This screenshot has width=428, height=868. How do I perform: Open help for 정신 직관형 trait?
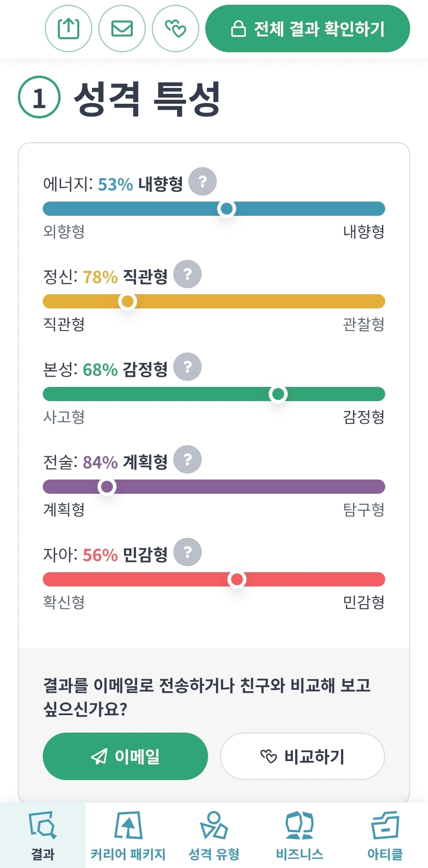[x=187, y=274]
